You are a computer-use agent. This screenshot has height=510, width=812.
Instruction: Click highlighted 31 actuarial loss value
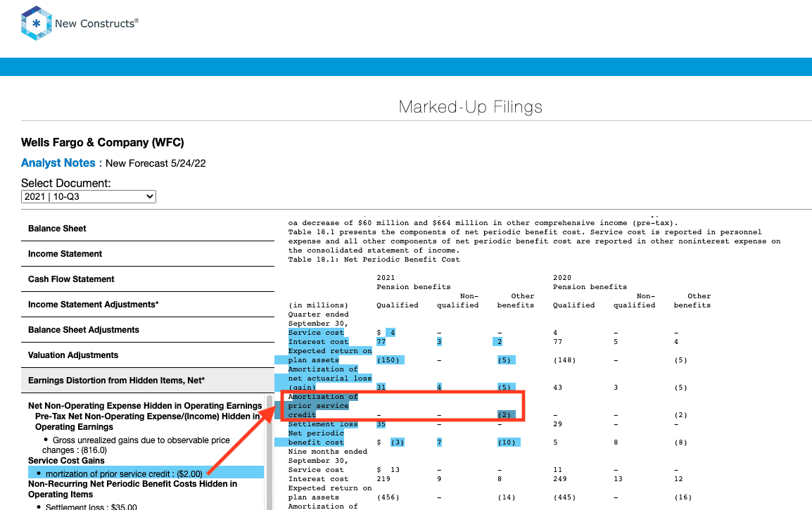point(381,388)
